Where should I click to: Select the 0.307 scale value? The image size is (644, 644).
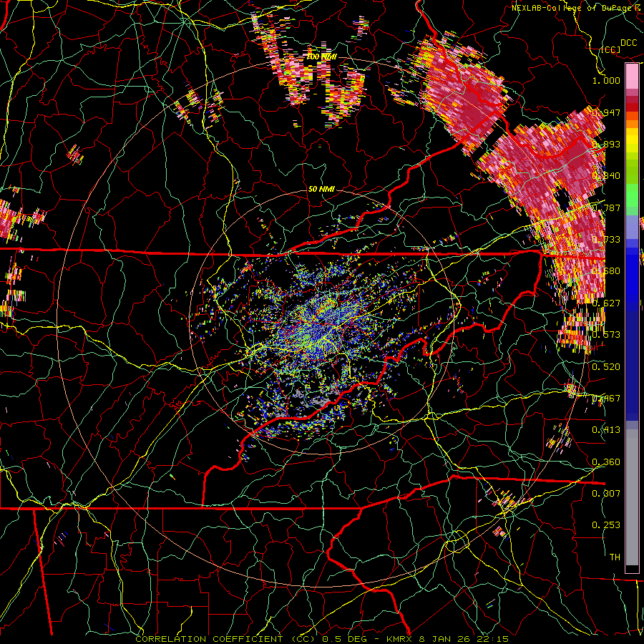606,493
